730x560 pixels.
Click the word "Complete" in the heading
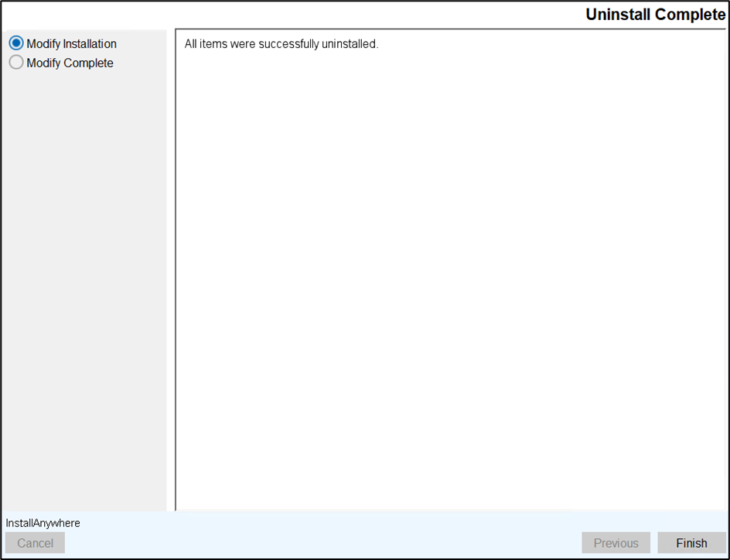pyautogui.click(x=690, y=15)
